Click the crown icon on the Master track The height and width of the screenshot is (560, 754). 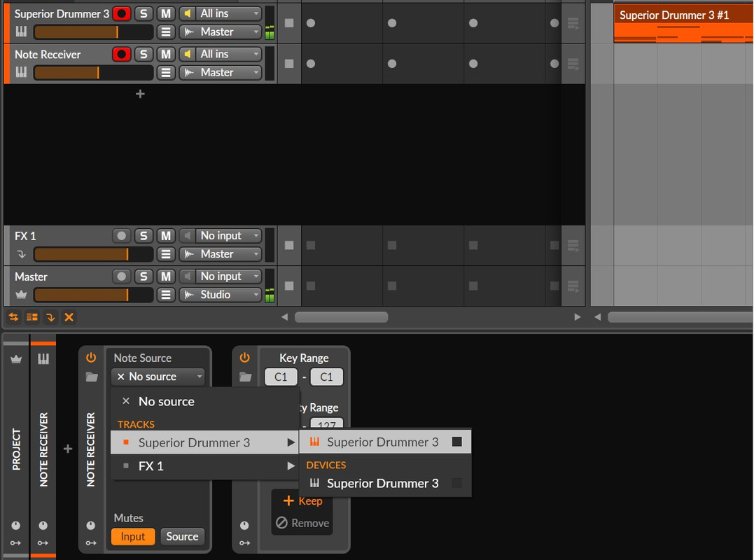tap(21, 295)
